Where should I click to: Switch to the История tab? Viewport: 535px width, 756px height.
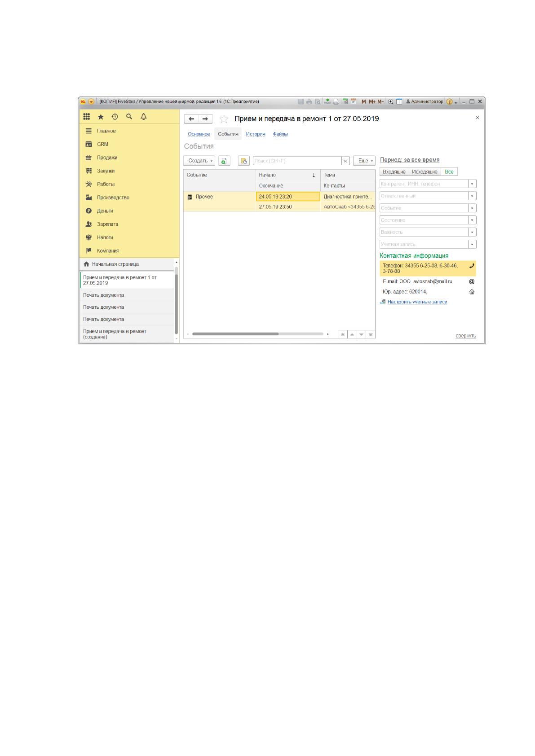(256, 134)
